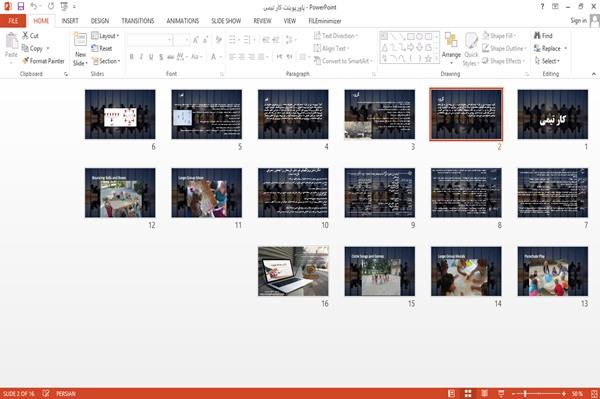Viewport: 600px width, 399px height.
Task: Switch to the REVIEW tab
Action: 262,21
